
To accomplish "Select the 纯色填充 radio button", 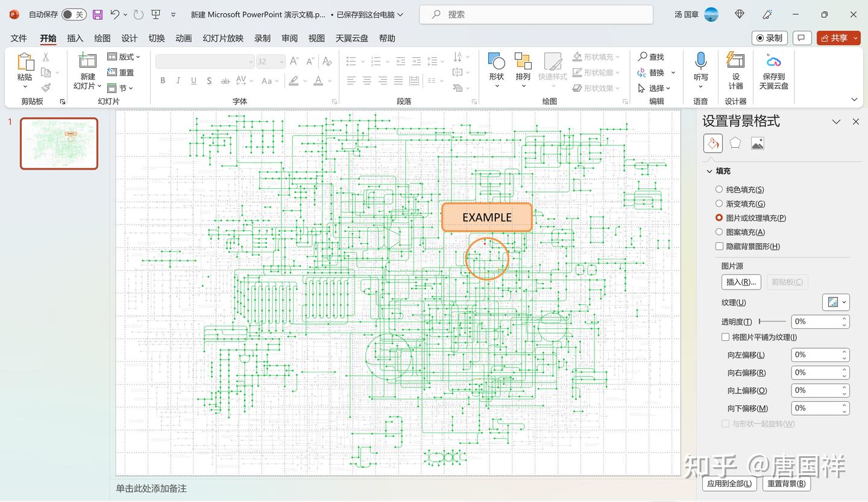I will 719,189.
